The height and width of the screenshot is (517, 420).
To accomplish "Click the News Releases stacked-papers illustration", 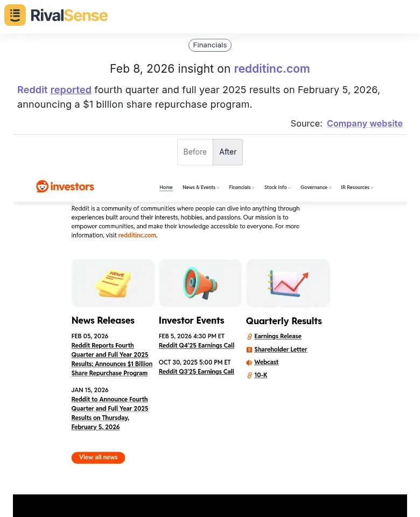I will tap(113, 283).
